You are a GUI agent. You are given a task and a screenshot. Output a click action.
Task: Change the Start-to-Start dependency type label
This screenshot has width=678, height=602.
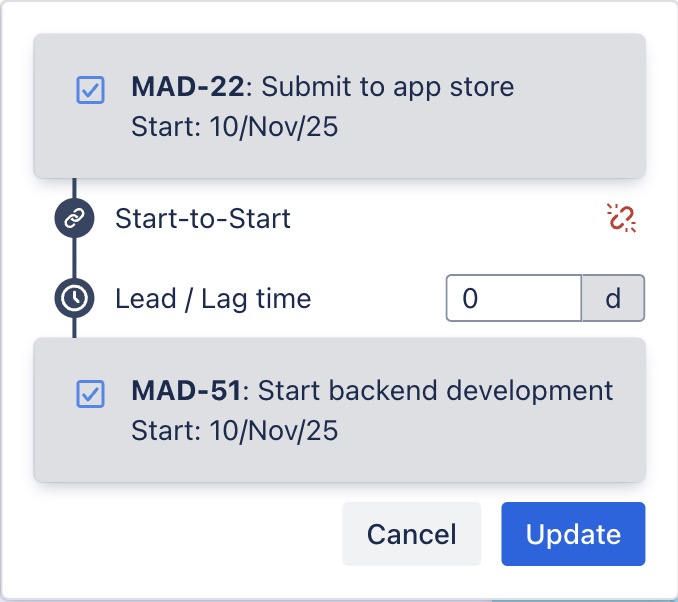(x=203, y=218)
